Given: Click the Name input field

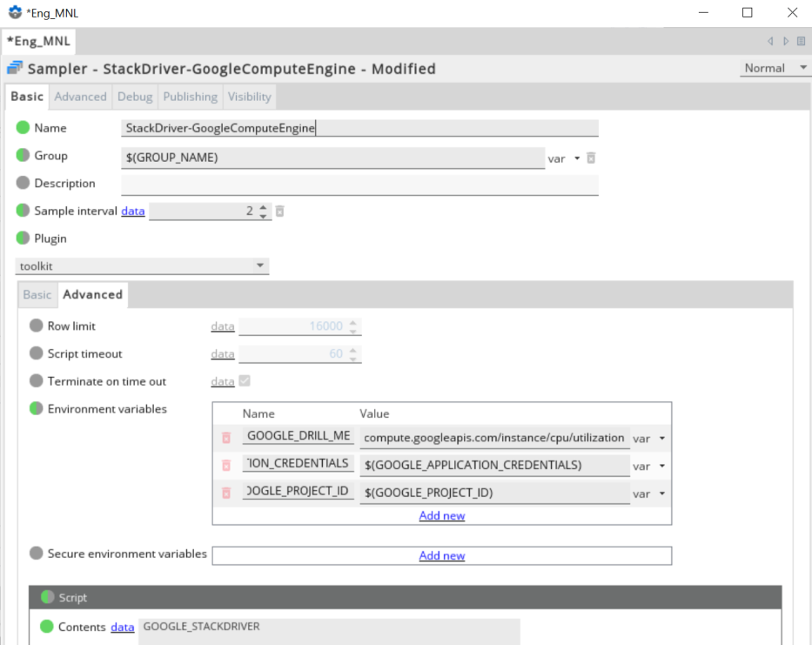Looking at the screenshot, I should 360,128.
